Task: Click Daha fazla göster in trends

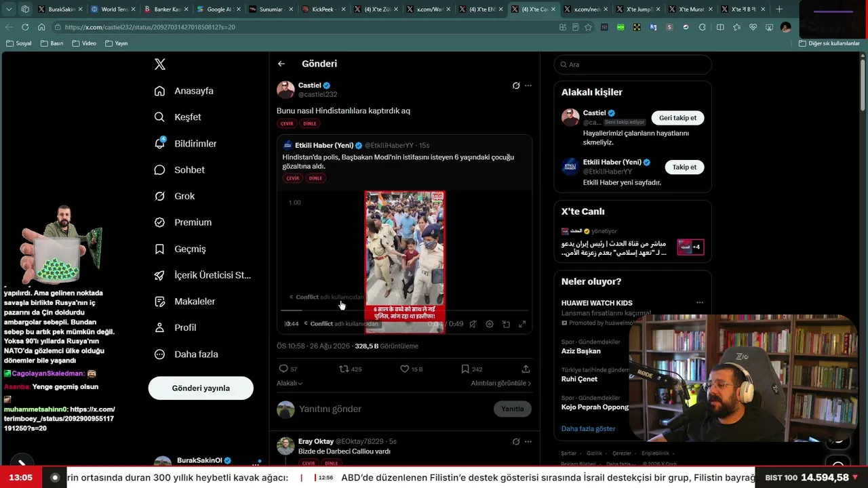Action: tap(589, 428)
